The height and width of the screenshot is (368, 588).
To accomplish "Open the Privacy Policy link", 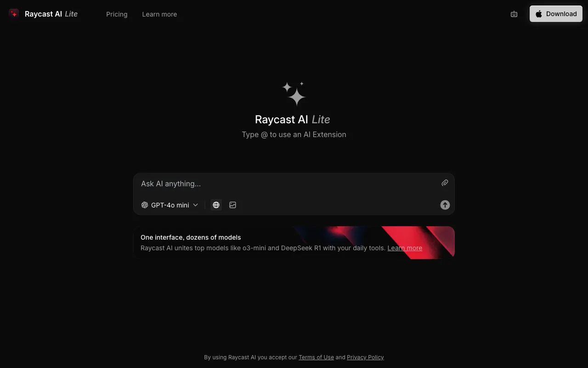I will pos(365,357).
